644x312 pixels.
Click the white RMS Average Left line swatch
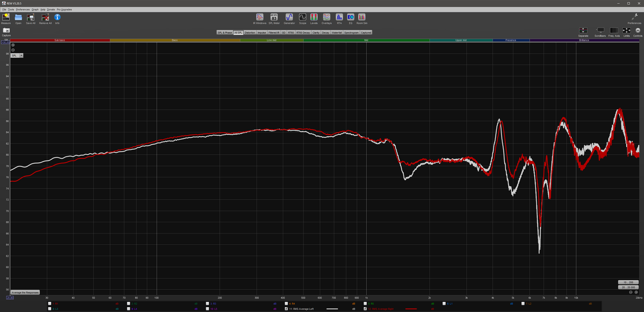click(x=332, y=309)
